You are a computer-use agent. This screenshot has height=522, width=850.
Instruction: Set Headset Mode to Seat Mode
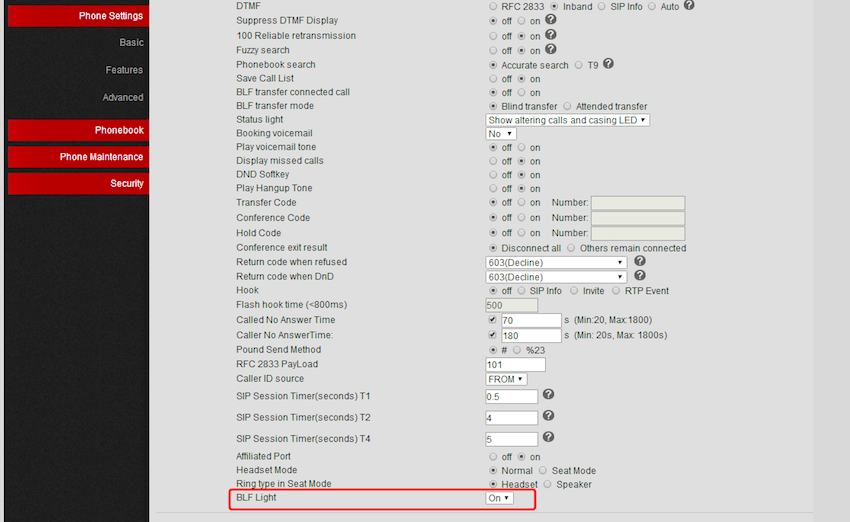coord(543,470)
